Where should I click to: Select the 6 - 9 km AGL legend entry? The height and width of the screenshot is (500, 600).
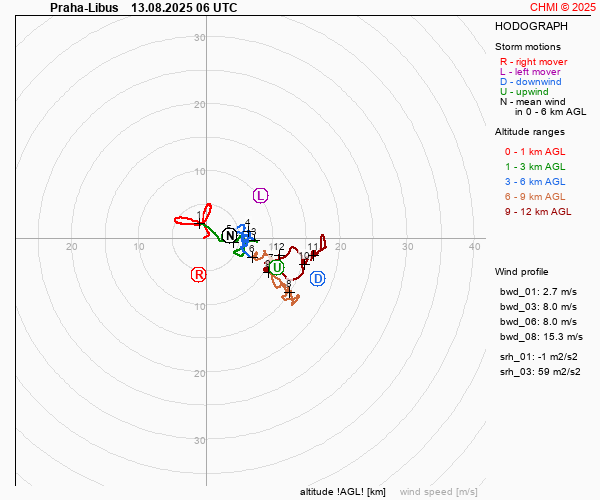[x=535, y=197]
